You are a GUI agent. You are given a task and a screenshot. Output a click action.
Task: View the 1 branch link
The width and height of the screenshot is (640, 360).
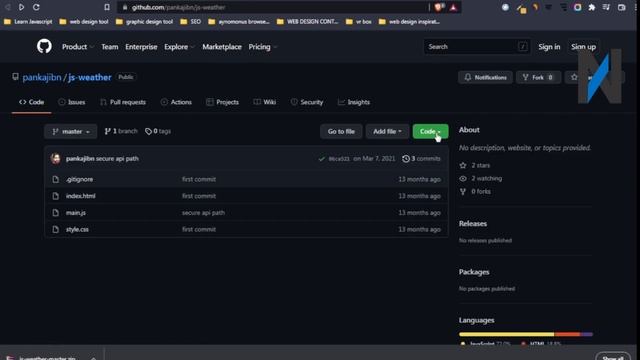(121, 131)
